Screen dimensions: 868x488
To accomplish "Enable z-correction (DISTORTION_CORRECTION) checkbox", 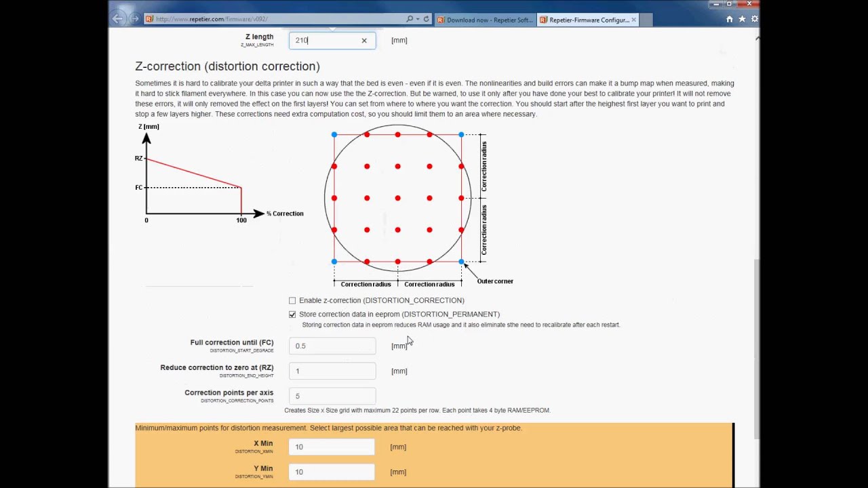I will tap(292, 300).
